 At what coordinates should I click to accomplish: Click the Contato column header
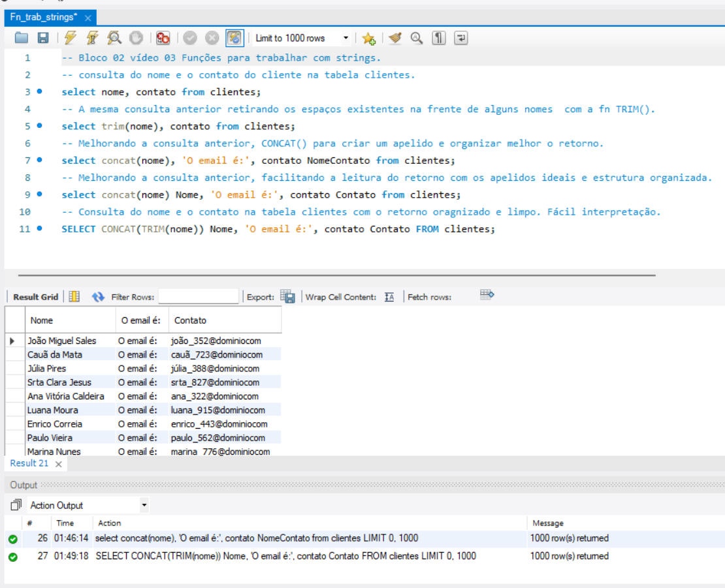click(x=190, y=320)
